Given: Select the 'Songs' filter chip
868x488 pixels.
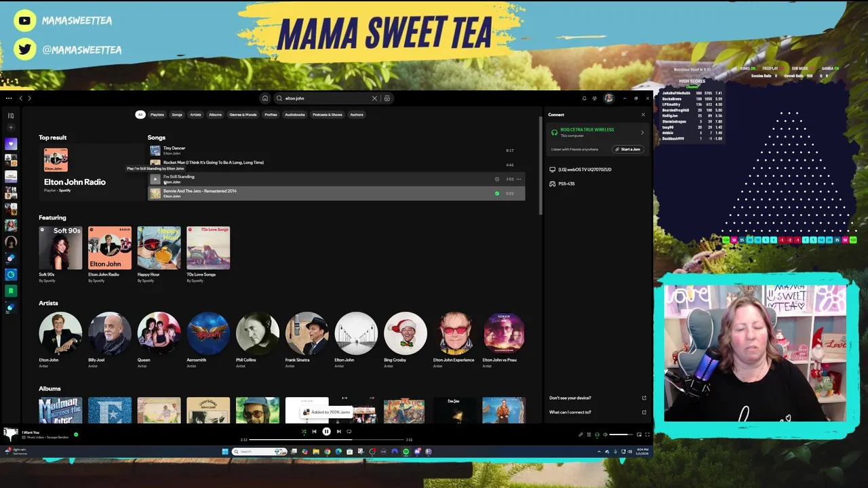Looking at the screenshot, I should point(177,115).
